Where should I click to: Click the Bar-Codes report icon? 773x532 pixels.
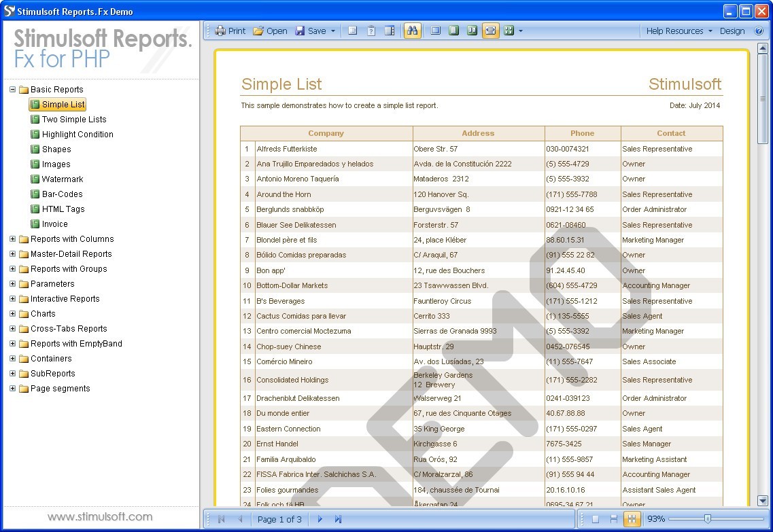click(x=35, y=194)
